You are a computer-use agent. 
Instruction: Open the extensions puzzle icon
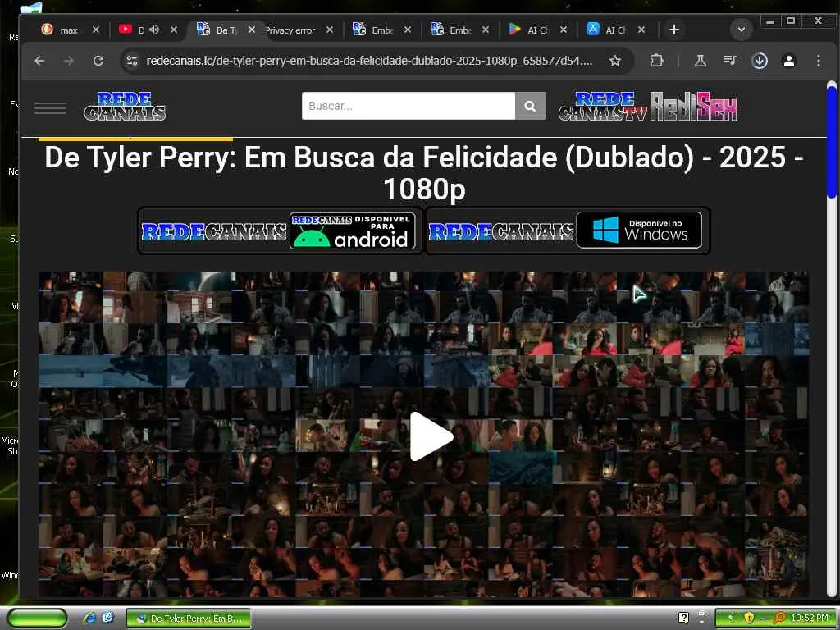pyautogui.click(x=656, y=61)
